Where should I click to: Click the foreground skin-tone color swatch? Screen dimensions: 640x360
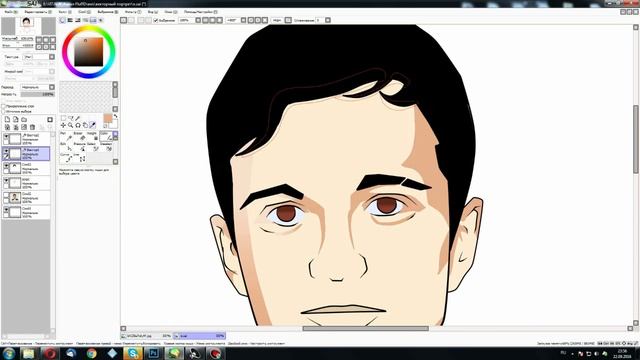(107, 118)
